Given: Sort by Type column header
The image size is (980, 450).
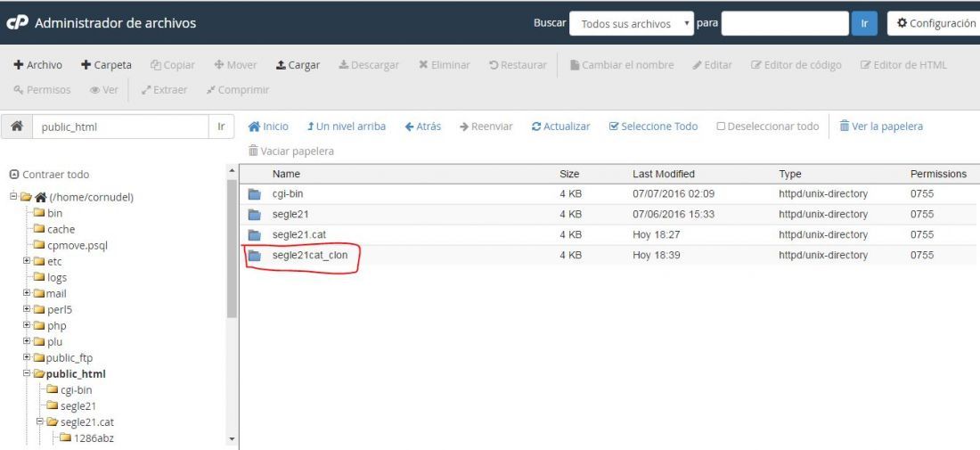Looking at the screenshot, I should click(790, 174).
